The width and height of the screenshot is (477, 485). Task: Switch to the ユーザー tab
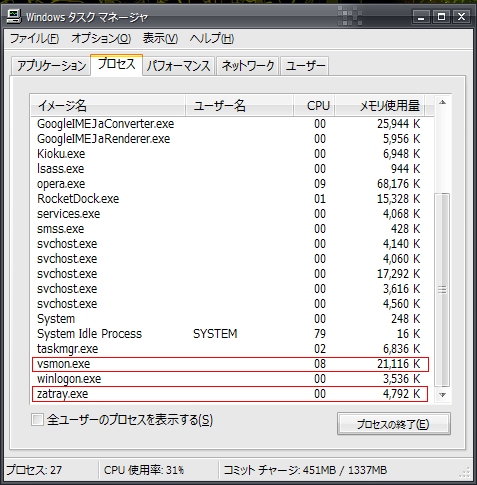(x=305, y=66)
